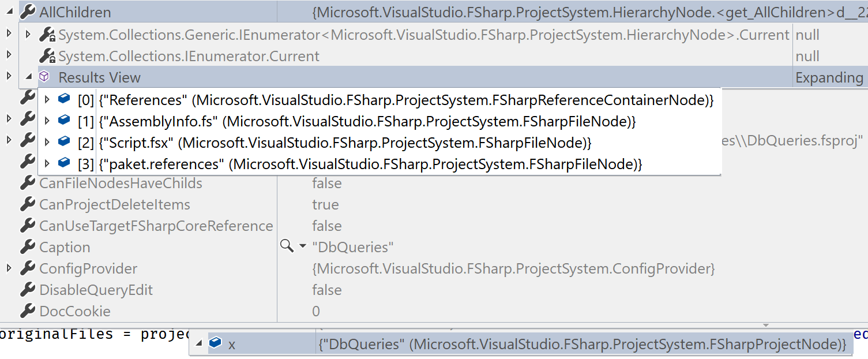Click the wrench icon beside ConfigProvider
The width and height of the screenshot is (868, 359).
28,269
